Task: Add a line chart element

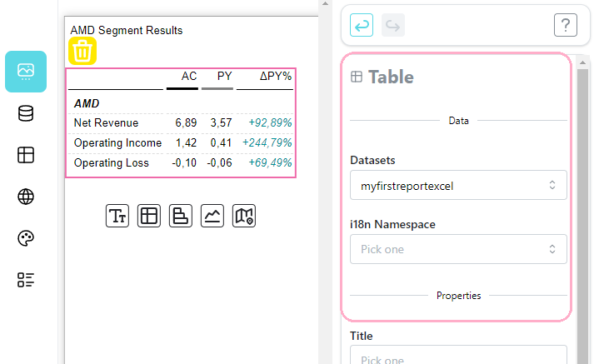Action: pyautogui.click(x=212, y=216)
